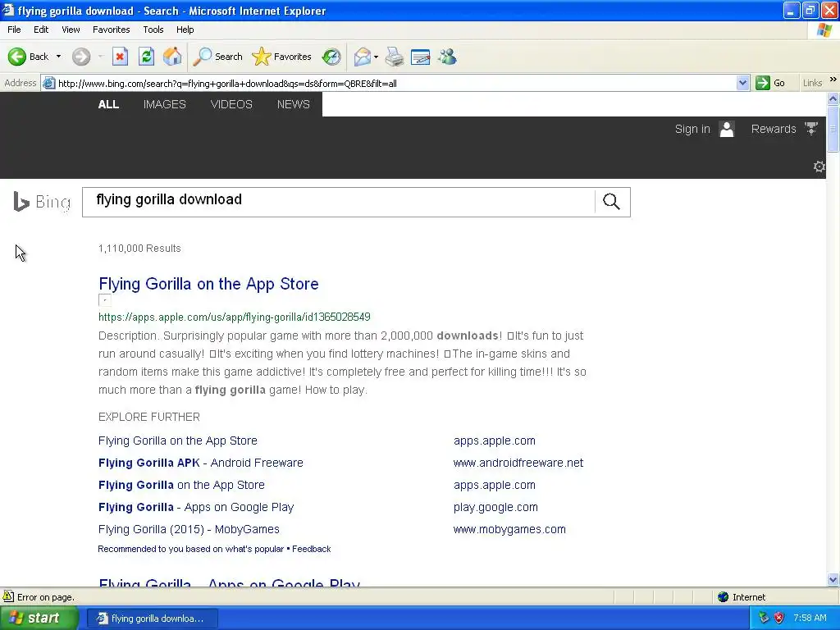Open the Edit menu

tap(41, 30)
